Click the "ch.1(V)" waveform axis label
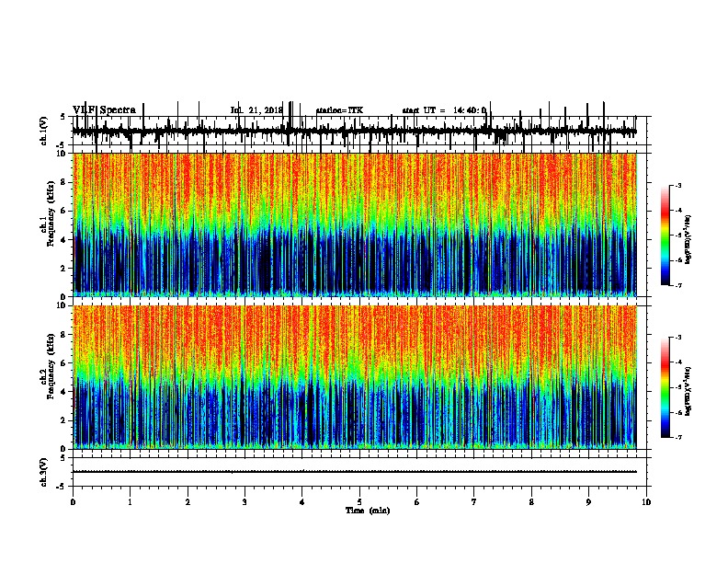 pyautogui.click(x=44, y=131)
